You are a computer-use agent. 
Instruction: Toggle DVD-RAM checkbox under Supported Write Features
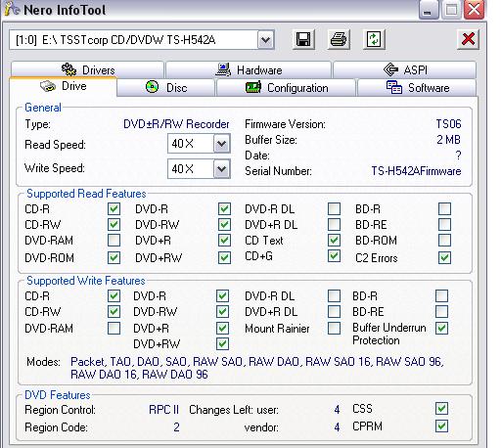tap(114, 328)
